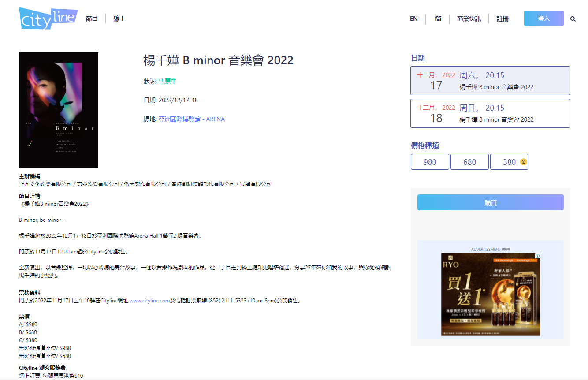588x380 pixels.
Task: Open the 節目 menu
Action: (x=92, y=19)
